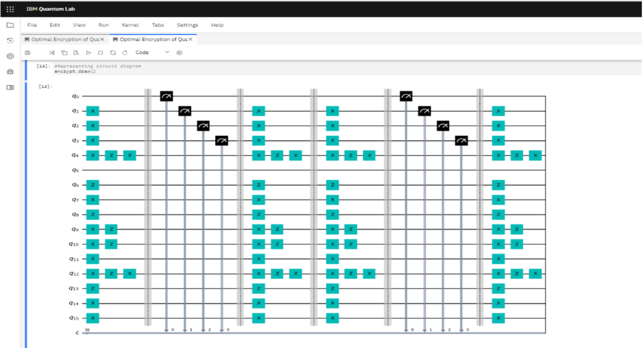Click the paste cell icon
This screenshot has height=348, width=644.
click(x=76, y=53)
